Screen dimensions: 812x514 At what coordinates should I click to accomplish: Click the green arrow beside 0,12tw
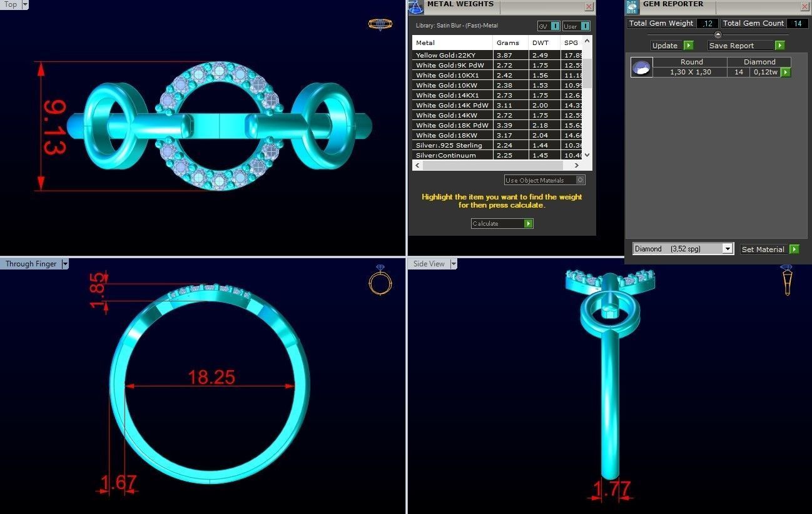point(786,72)
